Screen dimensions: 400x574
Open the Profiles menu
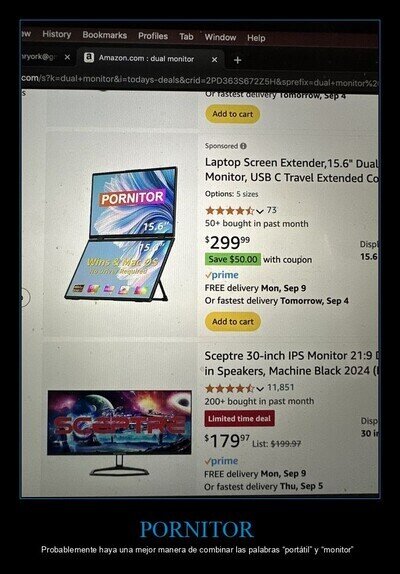pos(153,36)
